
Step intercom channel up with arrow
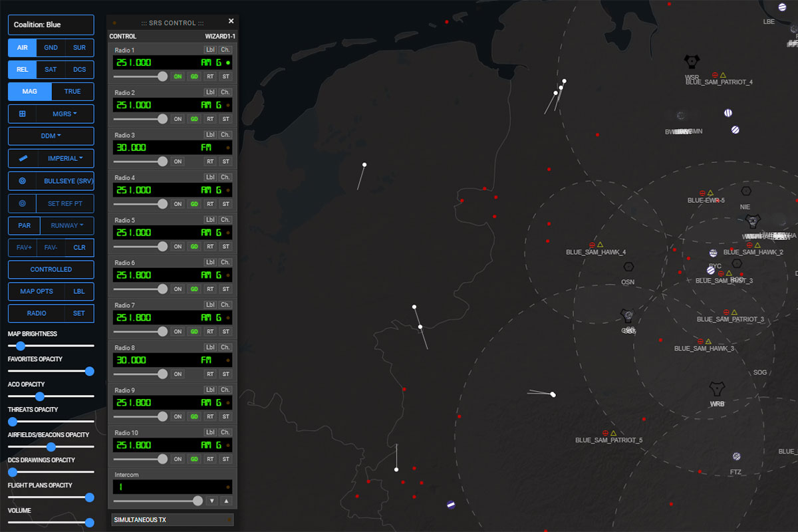226,501
